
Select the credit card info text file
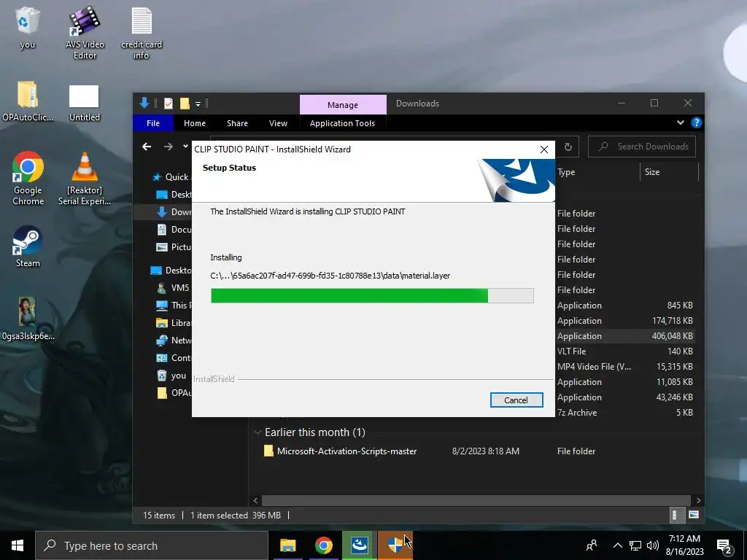pos(142,32)
